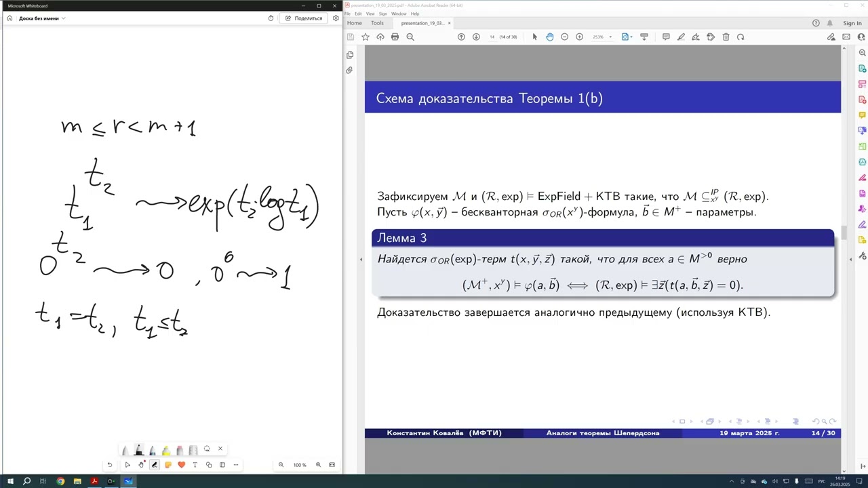Viewport: 868px width, 488px height.
Task: Toggle the hand pan tool in Acrobat
Action: coord(549,37)
